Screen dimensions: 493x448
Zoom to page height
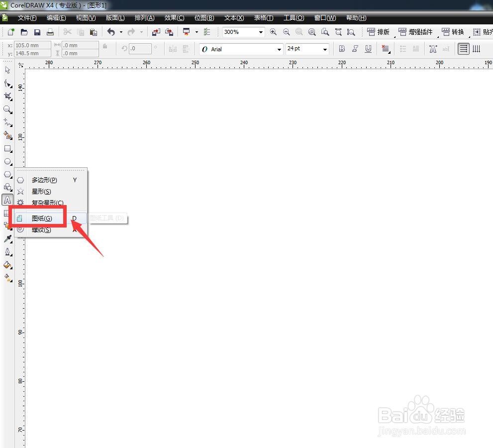(x=351, y=32)
